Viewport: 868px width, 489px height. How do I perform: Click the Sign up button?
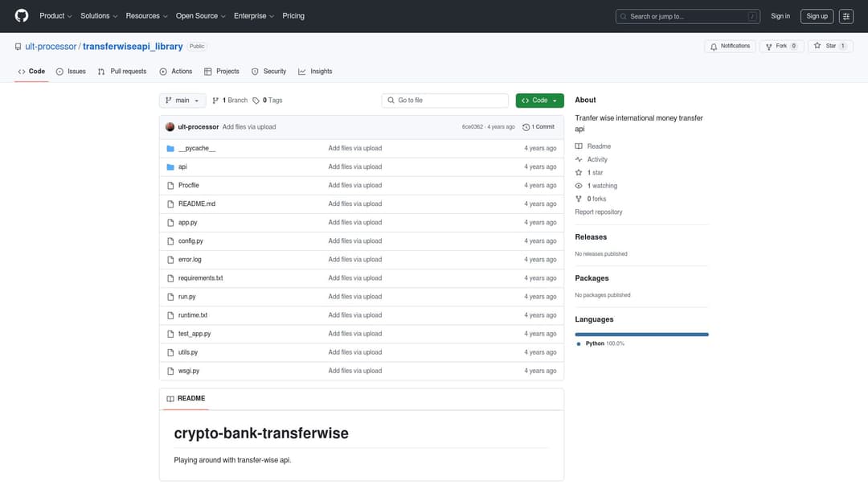(817, 16)
